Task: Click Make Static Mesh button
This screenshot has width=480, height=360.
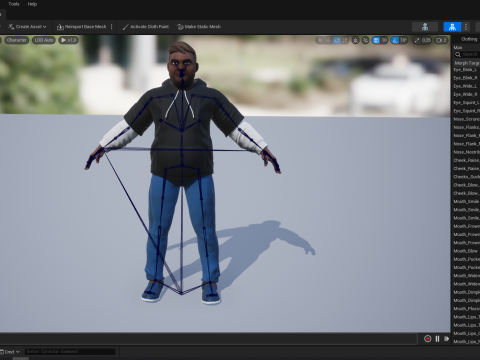Action: [199, 27]
